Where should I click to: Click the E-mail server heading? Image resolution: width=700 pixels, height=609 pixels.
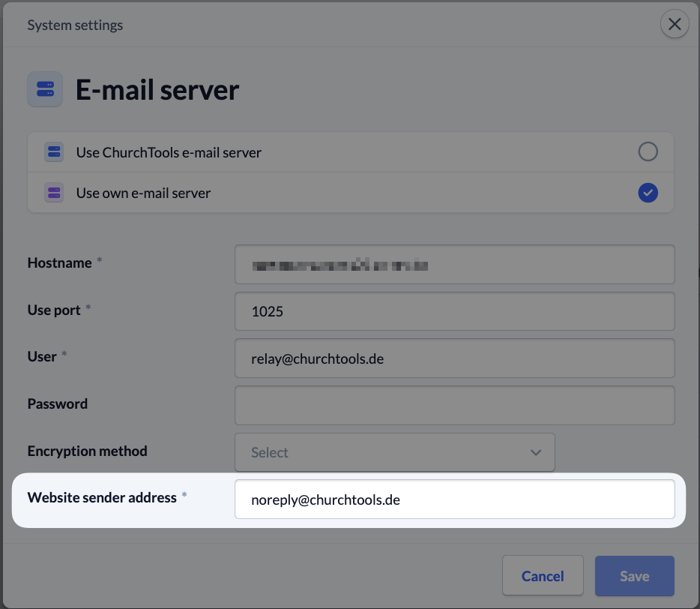pyautogui.click(x=157, y=90)
